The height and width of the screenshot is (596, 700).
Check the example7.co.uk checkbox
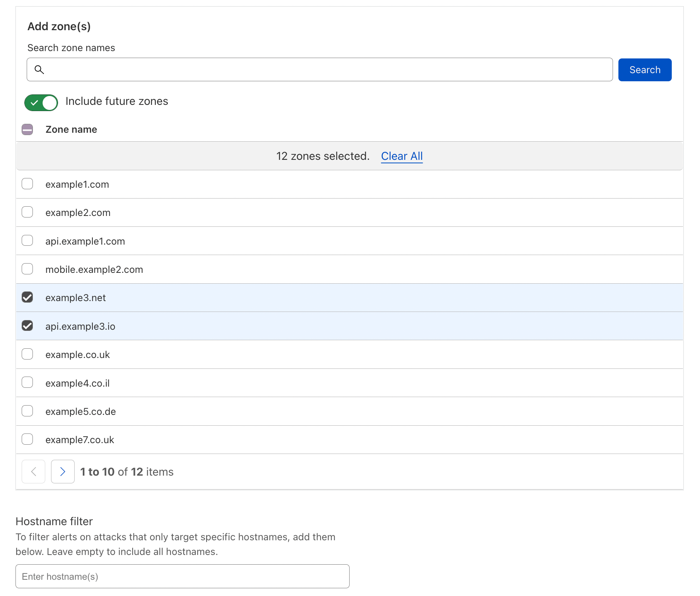(27, 439)
